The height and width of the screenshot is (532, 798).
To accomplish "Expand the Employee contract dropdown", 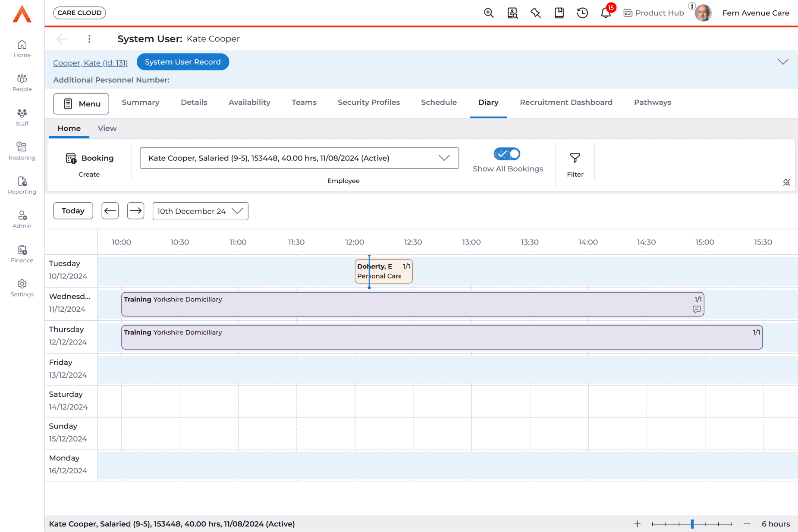I will tap(444, 158).
